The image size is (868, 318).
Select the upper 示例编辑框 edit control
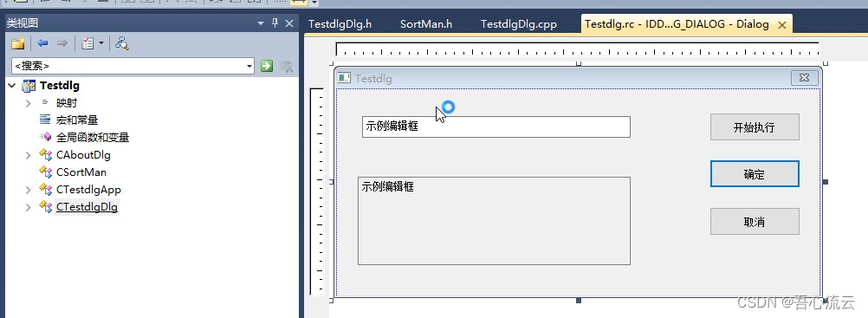coord(496,127)
